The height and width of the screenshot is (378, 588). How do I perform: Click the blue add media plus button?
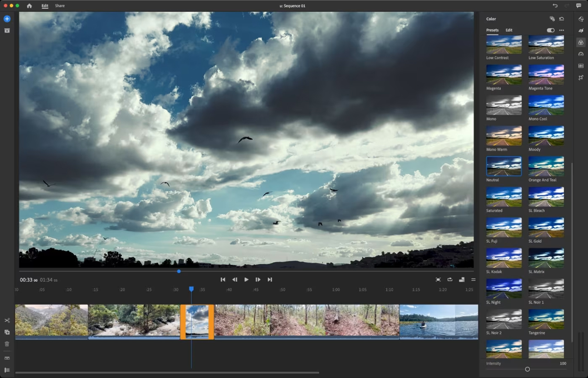pyautogui.click(x=7, y=19)
